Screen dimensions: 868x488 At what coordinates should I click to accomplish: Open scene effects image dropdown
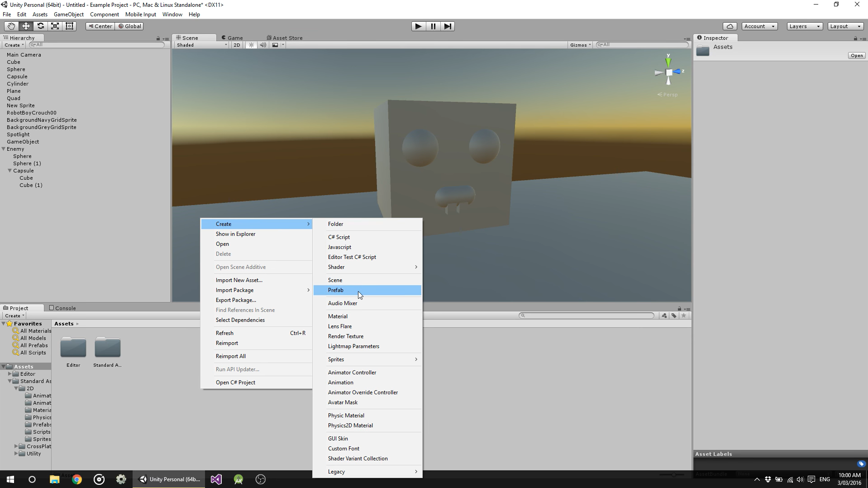277,45
